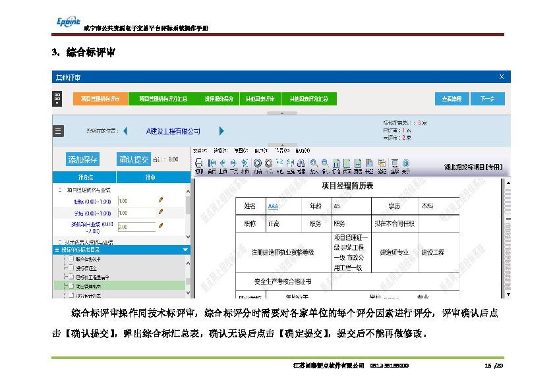Open the 项目管理机构评分汇总 tab
555x392 pixels.
coord(163,99)
